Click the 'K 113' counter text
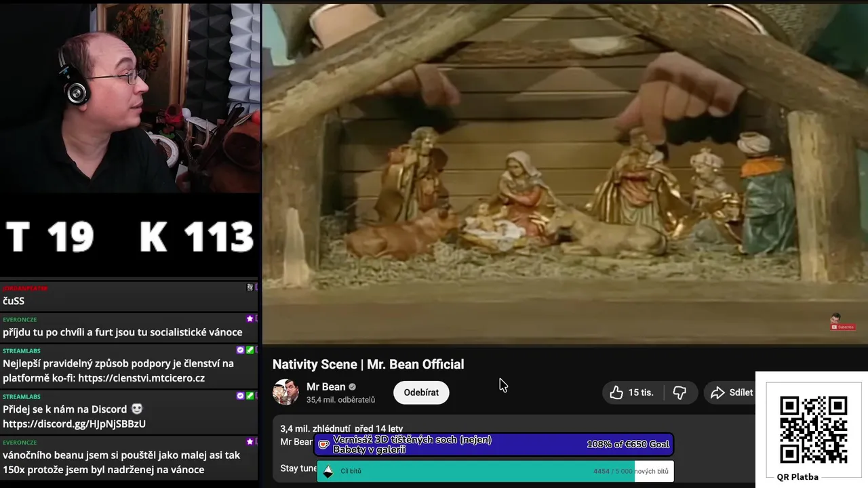 pos(197,237)
